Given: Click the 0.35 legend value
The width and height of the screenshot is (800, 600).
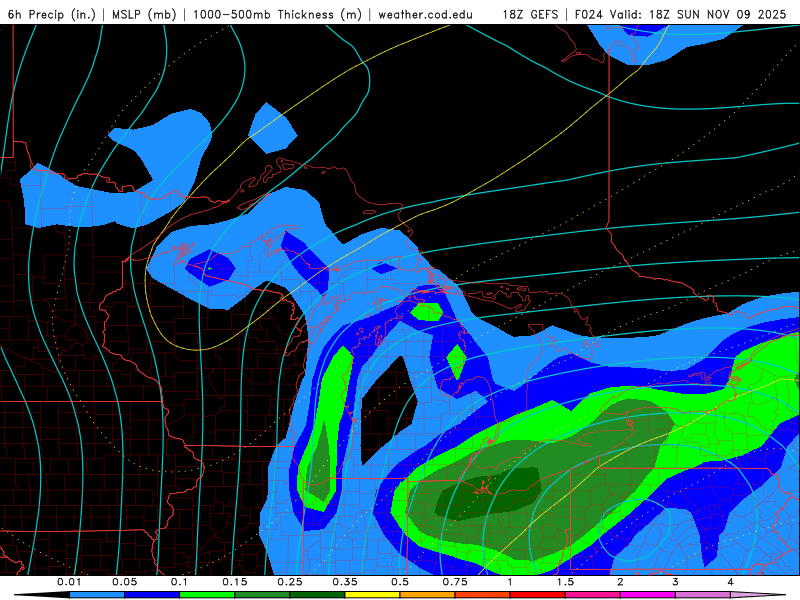Looking at the screenshot, I should pos(345,582).
